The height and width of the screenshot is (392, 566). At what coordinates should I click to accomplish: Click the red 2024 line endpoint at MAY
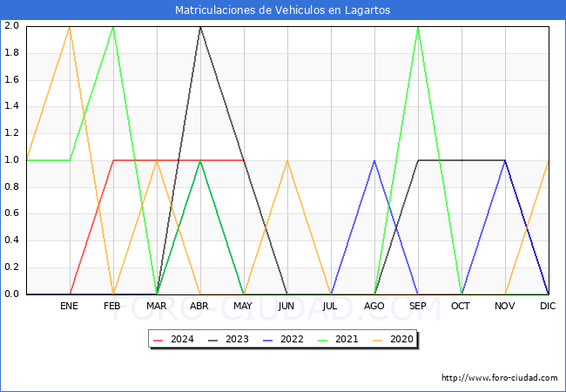click(x=244, y=160)
